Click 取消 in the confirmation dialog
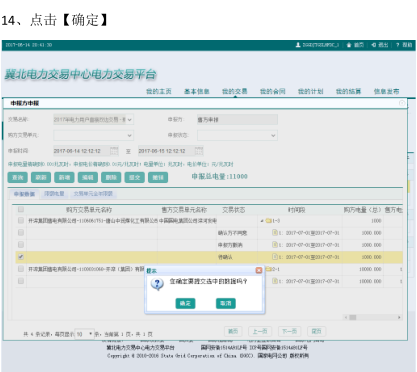Image resolution: width=417 pixels, height=372 pixels. pos(226,303)
